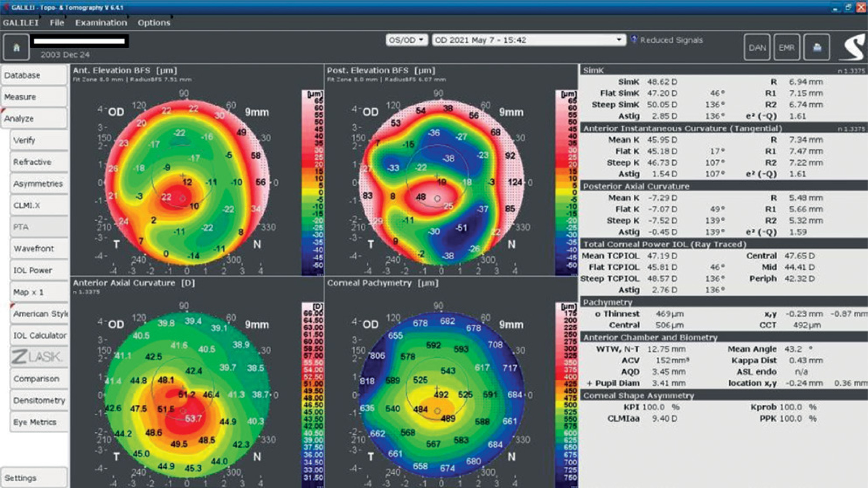This screenshot has height=488, width=868.
Task: Toggle American Style display
Action: click(x=39, y=314)
